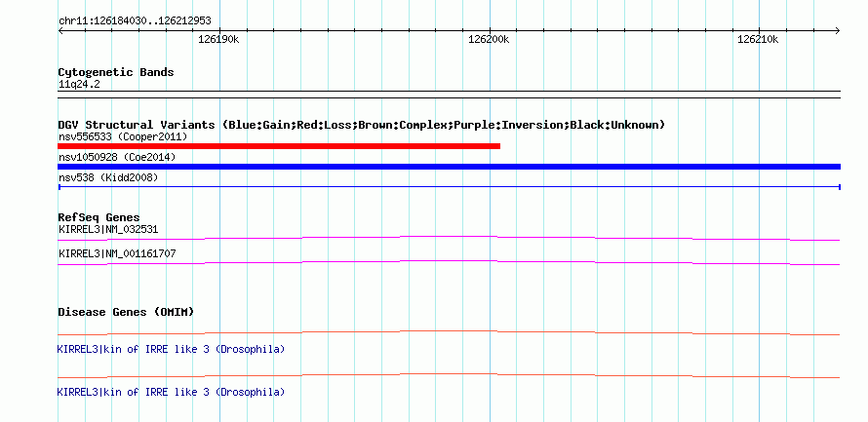
Task: Open the KIRREL3|NM_032531 gene label
Action: [108, 229]
